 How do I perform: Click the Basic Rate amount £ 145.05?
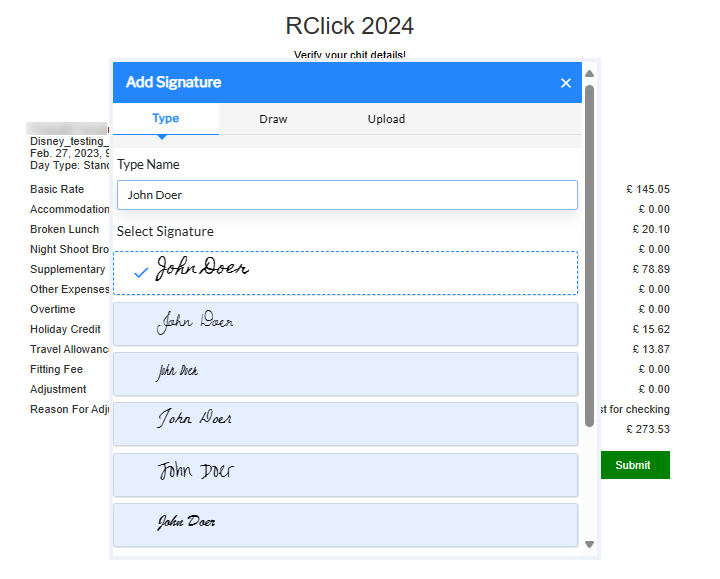647,189
